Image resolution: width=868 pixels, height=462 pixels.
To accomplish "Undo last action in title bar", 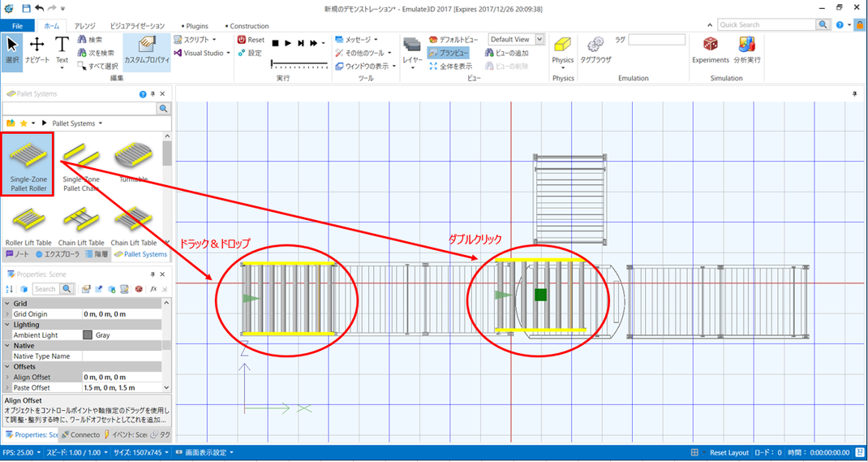I will click(x=40, y=8).
